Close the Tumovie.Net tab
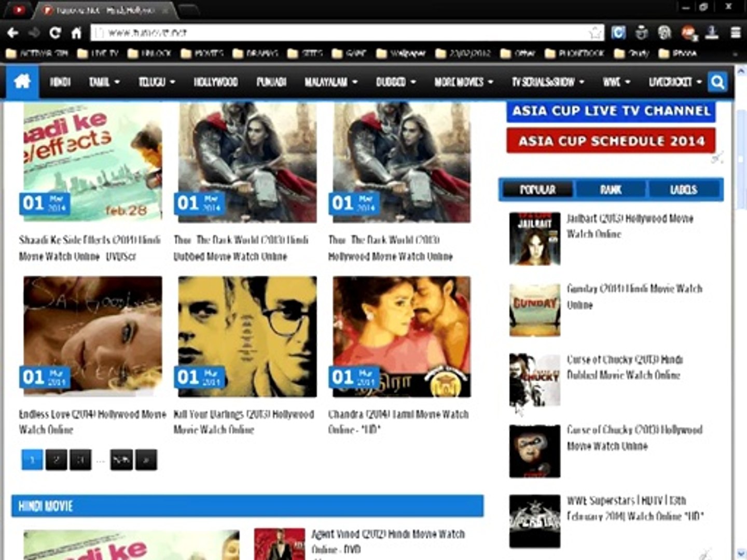Image resolution: width=747 pixels, height=560 pixels. coord(165,10)
